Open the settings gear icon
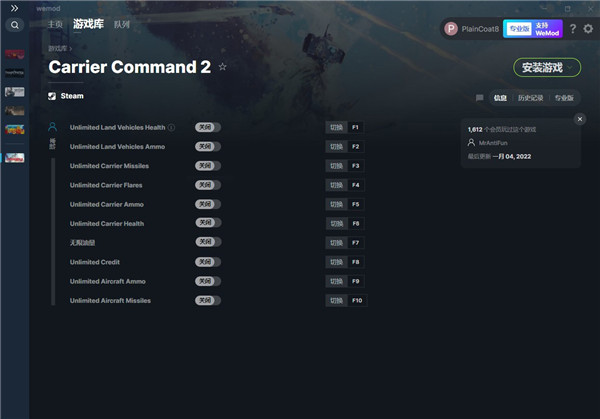The width and height of the screenshot is (600, 419). pos(588,29)
